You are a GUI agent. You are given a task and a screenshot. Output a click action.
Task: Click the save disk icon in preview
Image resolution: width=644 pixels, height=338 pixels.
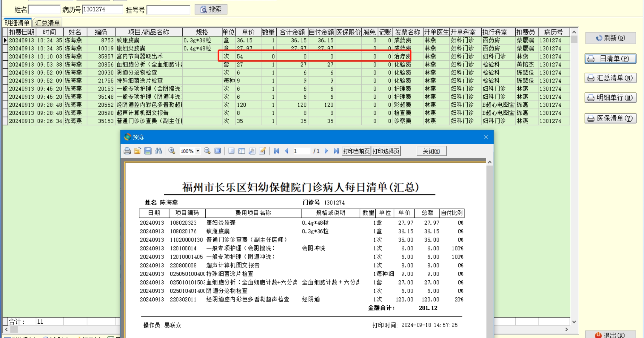coord(148,151)
